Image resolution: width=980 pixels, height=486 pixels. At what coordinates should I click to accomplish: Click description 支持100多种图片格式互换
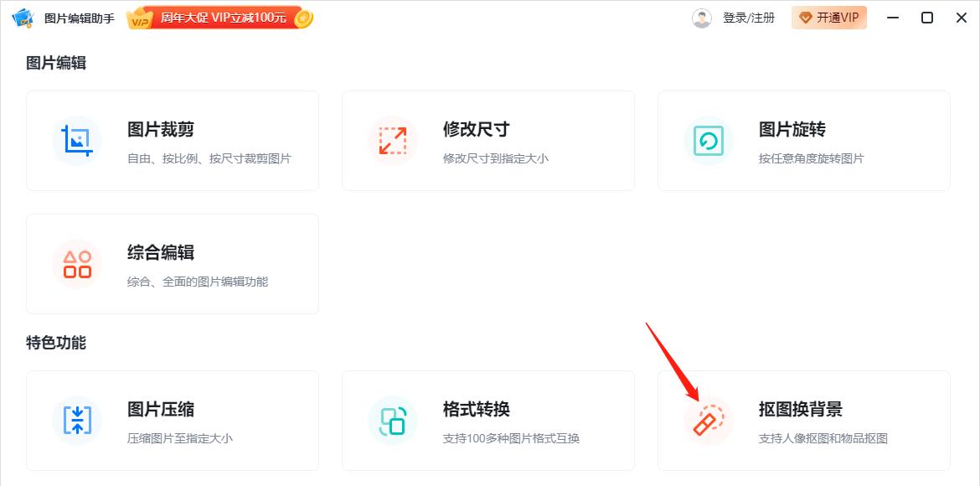click(511, 438)
